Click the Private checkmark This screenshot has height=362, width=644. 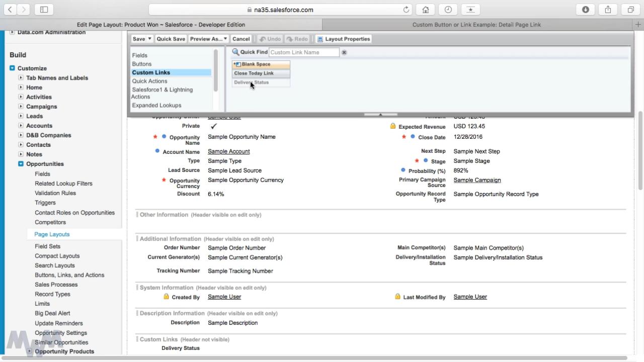pyautogui.click(x=213, y=126)
